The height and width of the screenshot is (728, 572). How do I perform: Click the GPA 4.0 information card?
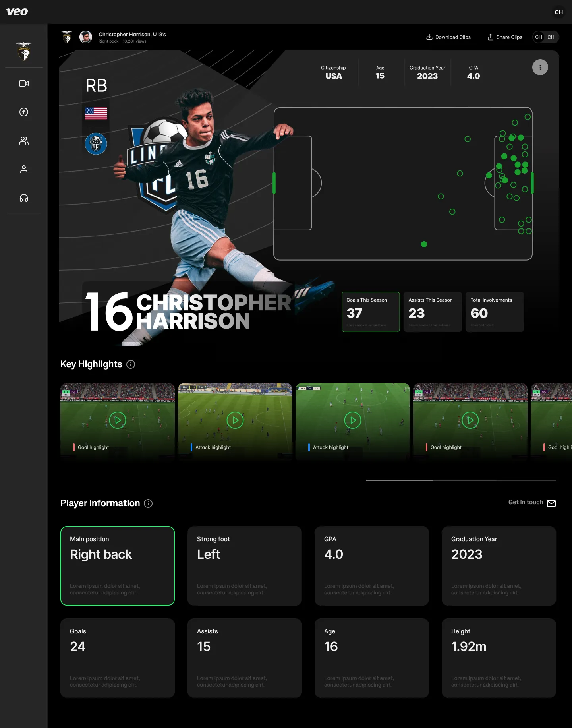pos(372,566)
